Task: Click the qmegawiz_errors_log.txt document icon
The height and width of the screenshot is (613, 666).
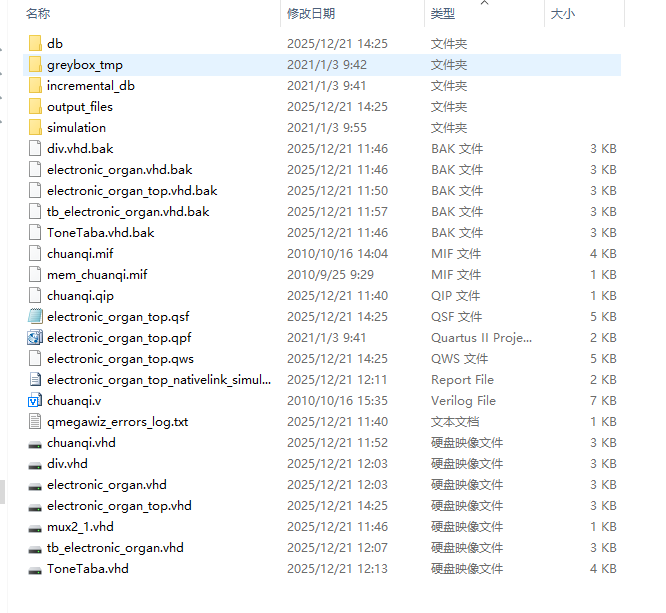Action: click(35, 421)
